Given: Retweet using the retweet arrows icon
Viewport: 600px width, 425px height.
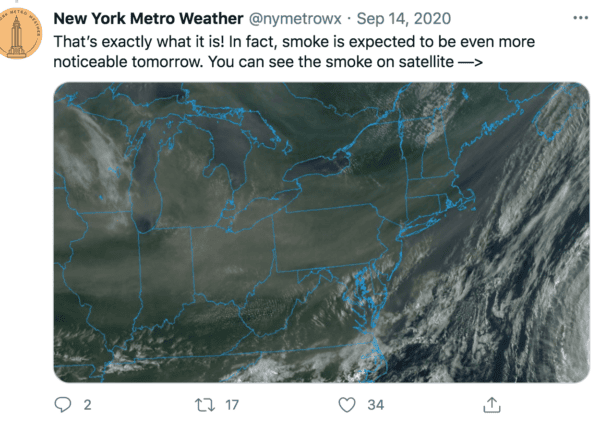Looking at the screenshot, I should coord(205,405).
